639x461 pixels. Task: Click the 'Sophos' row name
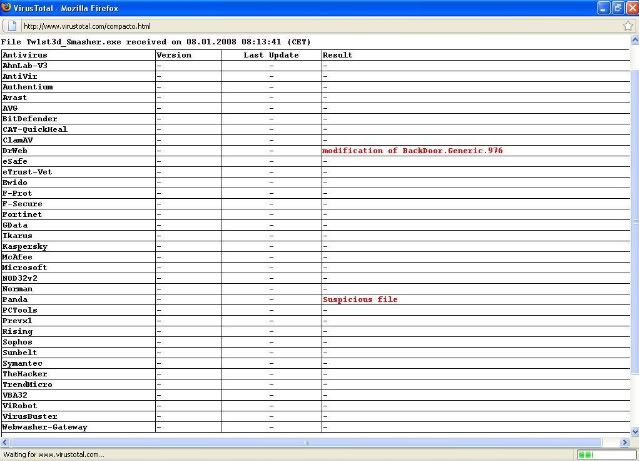pos(17,342)
